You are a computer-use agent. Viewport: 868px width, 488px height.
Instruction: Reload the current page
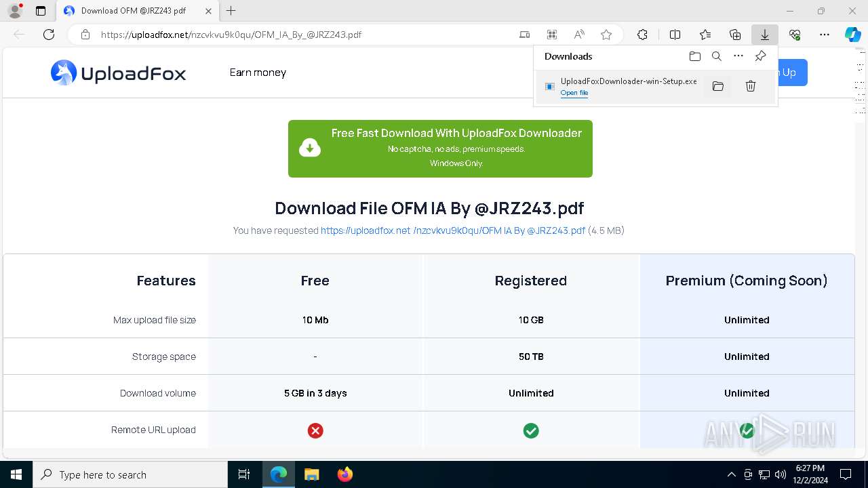point(49,35)
